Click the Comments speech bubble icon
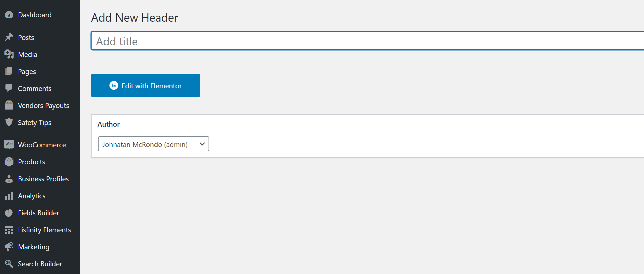644x274 pixels. 9,88
